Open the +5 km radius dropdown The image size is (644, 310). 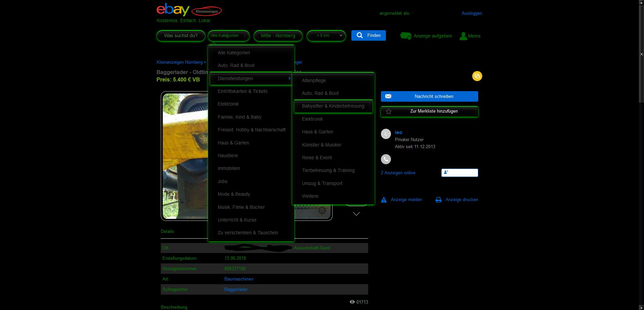click(326, 36)
